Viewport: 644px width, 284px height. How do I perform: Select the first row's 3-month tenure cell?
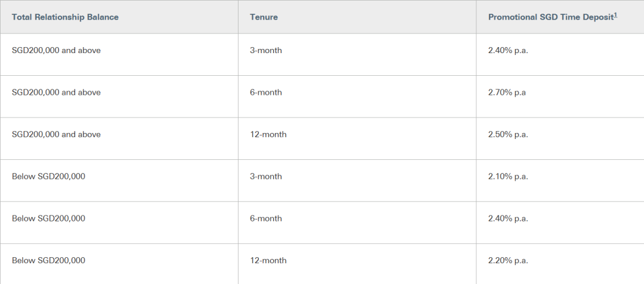pyautogui.click(x=266, y=51)
